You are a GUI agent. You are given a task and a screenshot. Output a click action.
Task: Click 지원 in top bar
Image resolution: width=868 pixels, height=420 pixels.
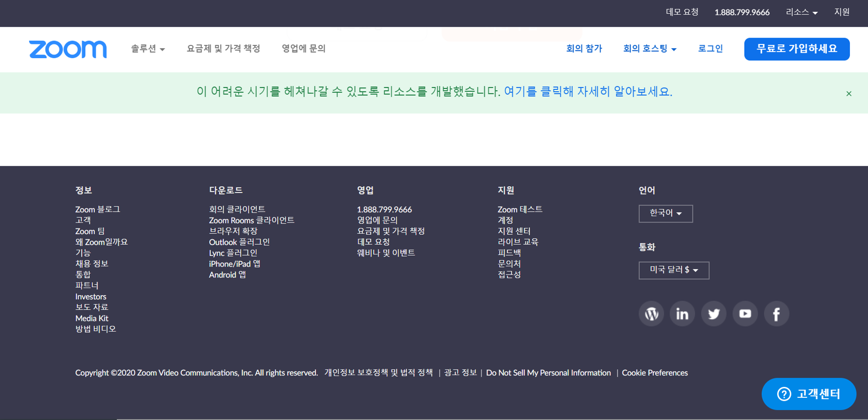842,12
